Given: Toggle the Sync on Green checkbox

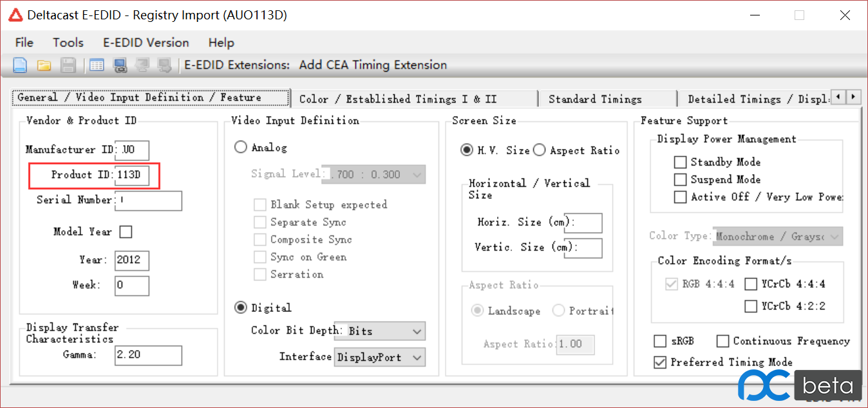Looking at the screenshot, I should pyautogui.click(x=260, y=257).
